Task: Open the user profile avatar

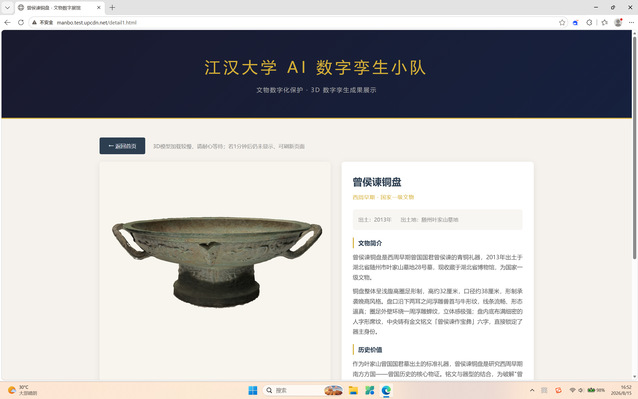Action: [618, 22]
